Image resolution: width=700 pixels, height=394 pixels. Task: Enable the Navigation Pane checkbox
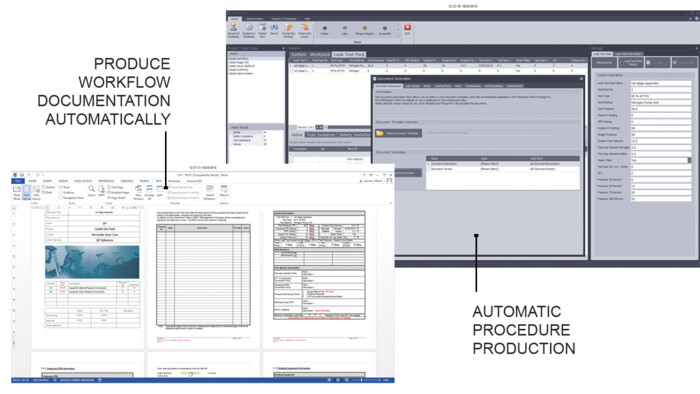(61, 198)
